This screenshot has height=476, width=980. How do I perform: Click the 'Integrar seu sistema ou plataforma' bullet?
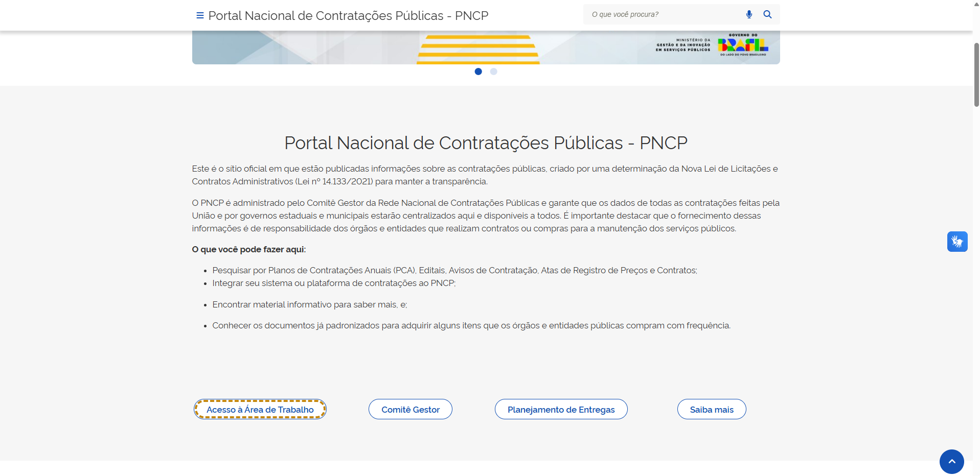tap(334, 283)
